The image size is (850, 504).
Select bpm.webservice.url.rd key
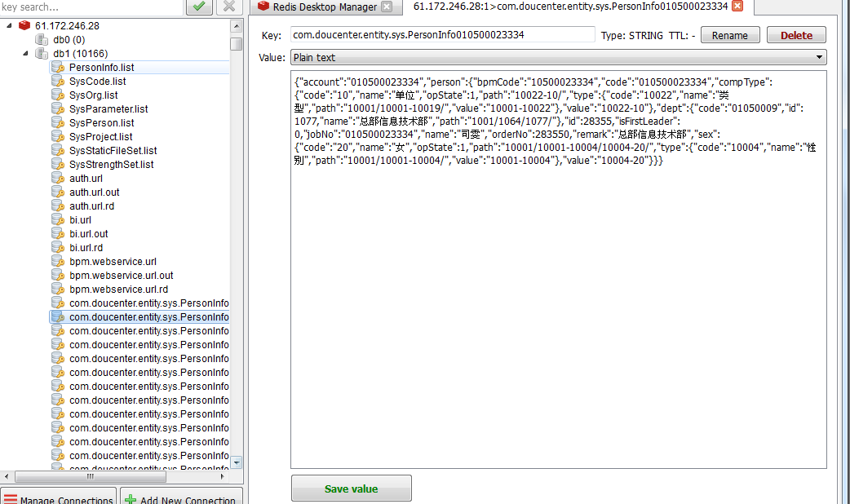(x=119, y=290)
